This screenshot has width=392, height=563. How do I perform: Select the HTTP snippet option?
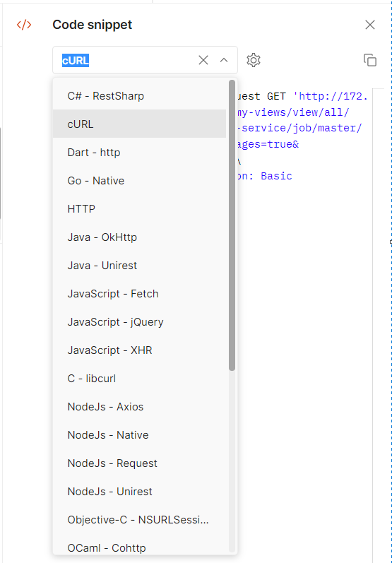click(140, 209)
